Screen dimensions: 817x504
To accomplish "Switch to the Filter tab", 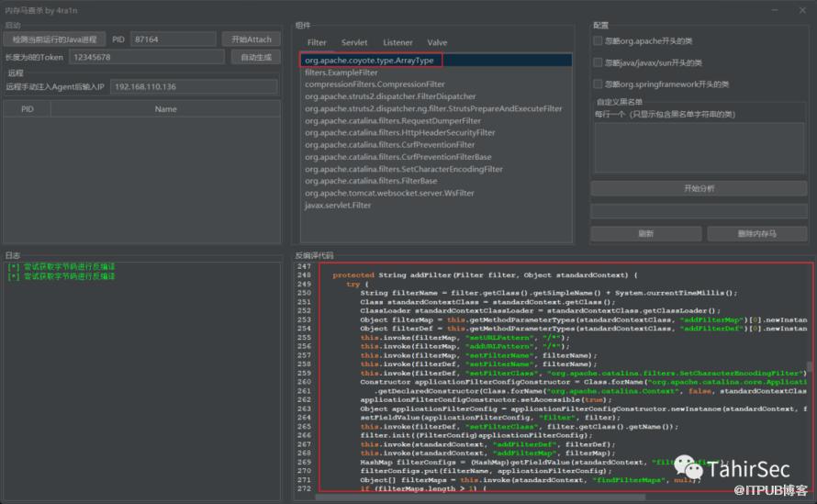I will 317,42.
